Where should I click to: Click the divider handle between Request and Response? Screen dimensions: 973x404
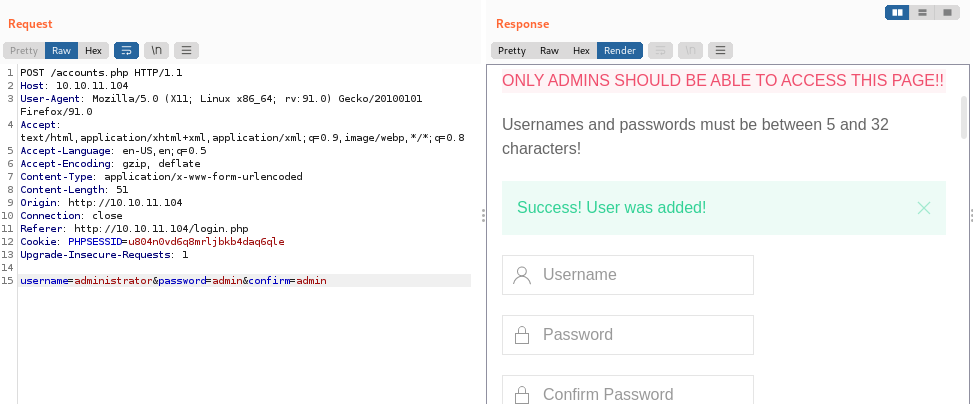coord(483,215)
